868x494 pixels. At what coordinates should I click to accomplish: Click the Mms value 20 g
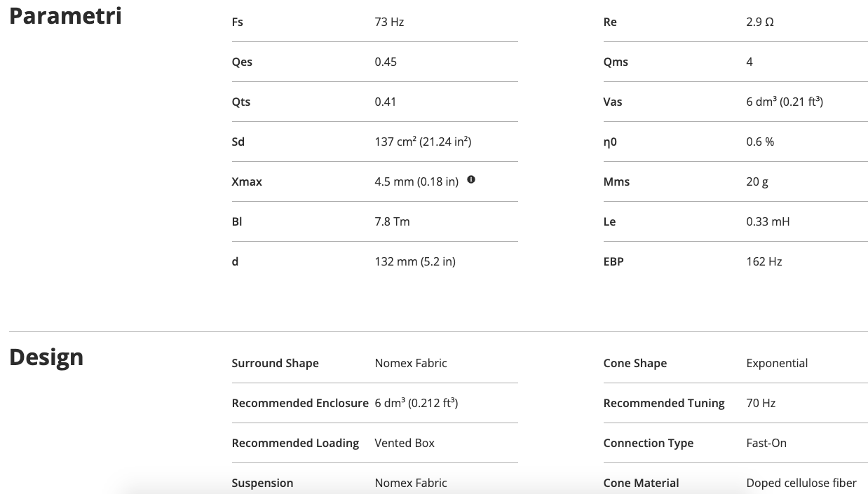point(757,182)
